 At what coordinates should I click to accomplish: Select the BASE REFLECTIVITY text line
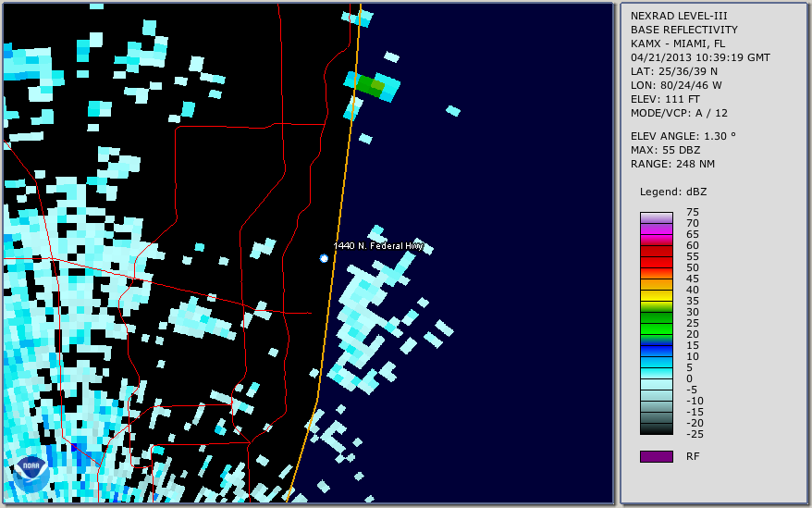pyautogui.click(x=683, y=30)
